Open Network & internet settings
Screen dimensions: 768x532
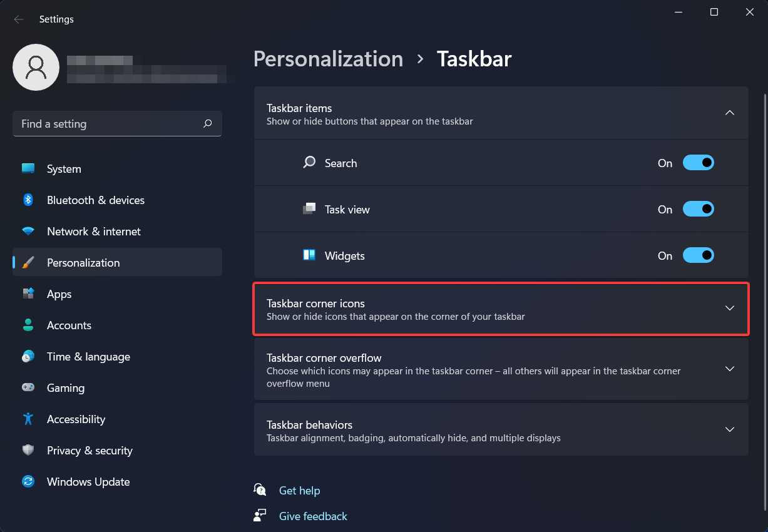95,231
